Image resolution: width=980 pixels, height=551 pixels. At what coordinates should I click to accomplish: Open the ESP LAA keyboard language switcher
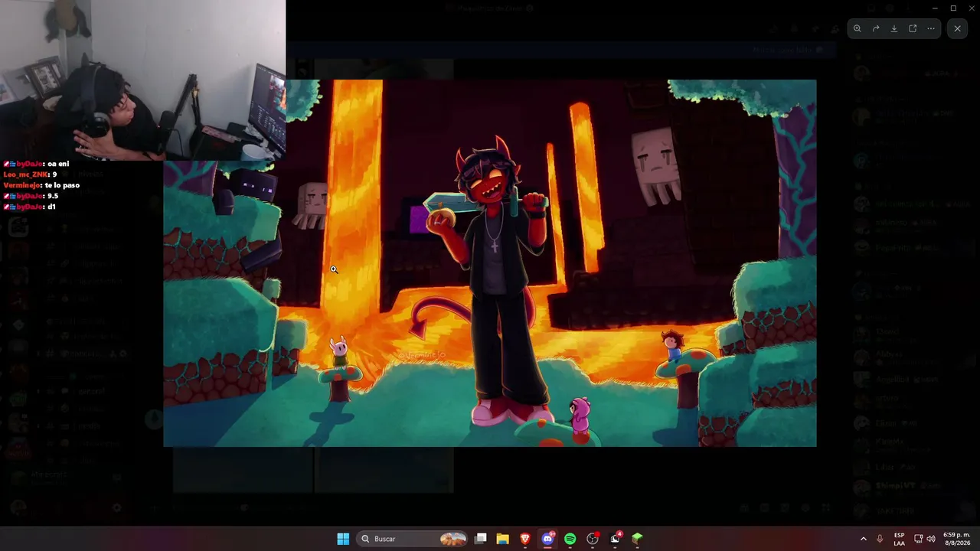coord(899,539)
